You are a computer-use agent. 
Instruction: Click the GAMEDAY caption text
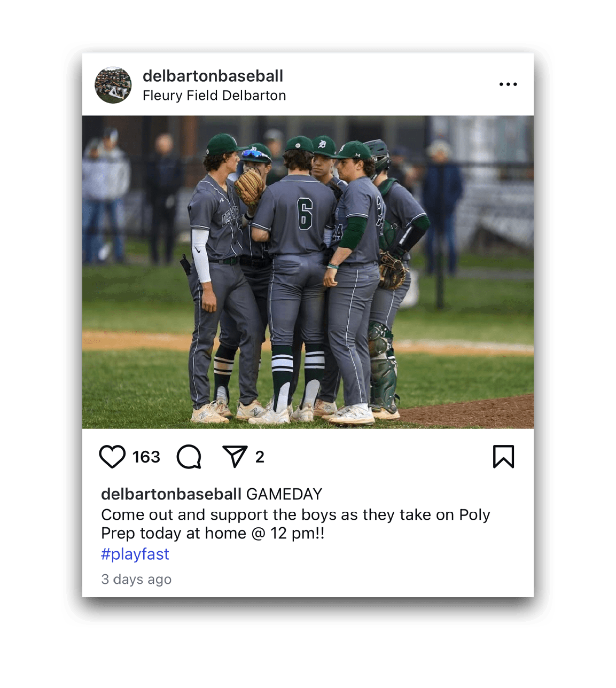(x=284, y=494)
